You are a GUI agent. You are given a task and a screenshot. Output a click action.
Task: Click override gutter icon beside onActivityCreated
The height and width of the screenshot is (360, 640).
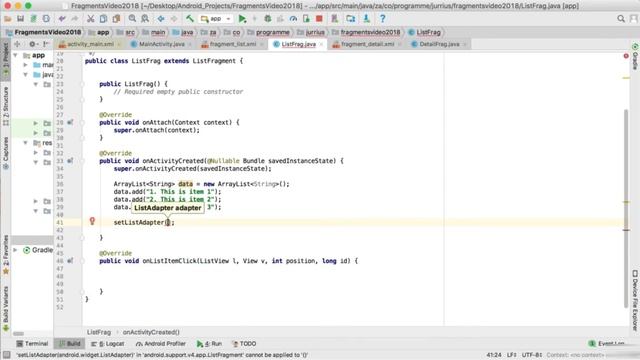[x=70, y=161]
